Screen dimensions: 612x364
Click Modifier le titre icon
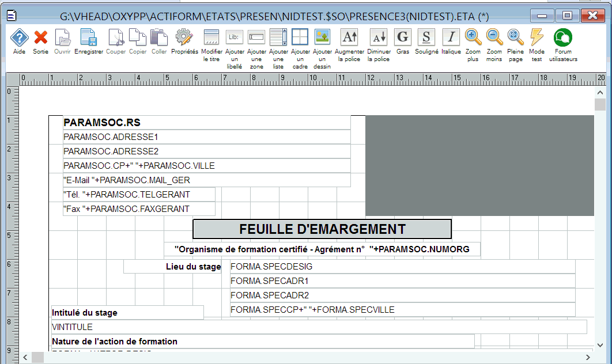point(211,37)
